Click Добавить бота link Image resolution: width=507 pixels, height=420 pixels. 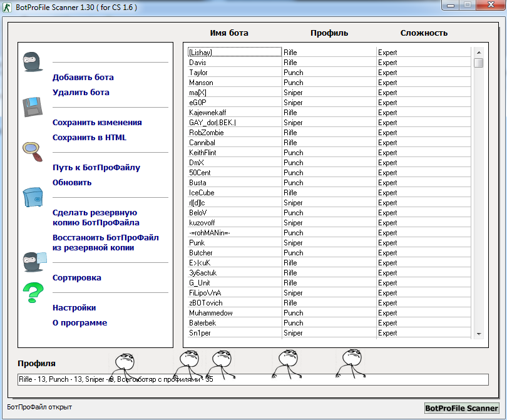pos(83,78)
